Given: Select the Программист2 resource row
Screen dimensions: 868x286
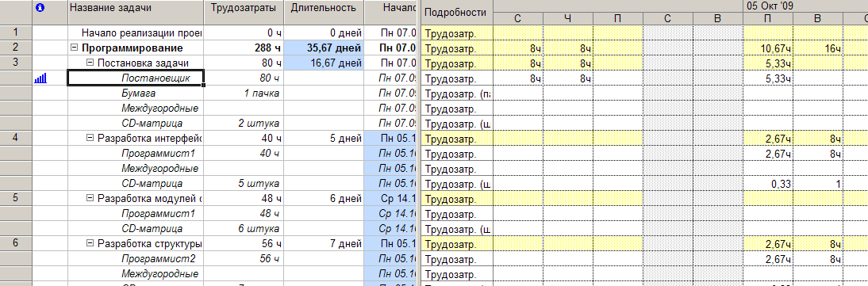Looking at the screenshot, I should (136, 257).
